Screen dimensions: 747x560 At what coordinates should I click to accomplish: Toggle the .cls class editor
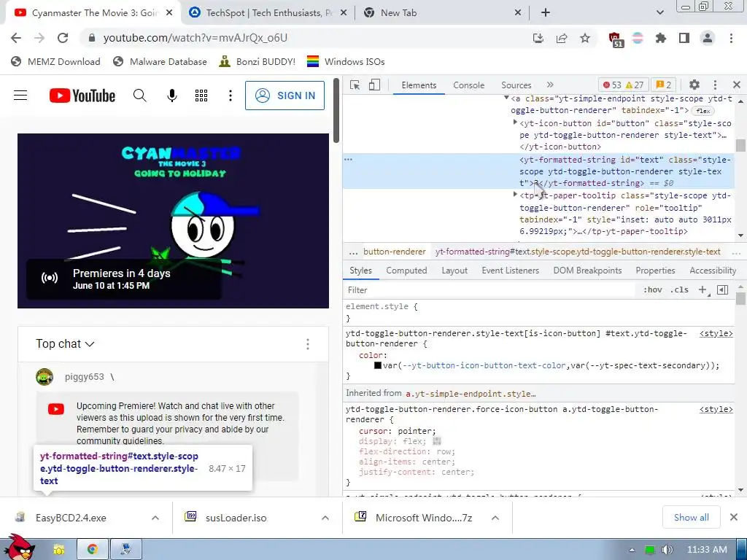tap(679, 290)
